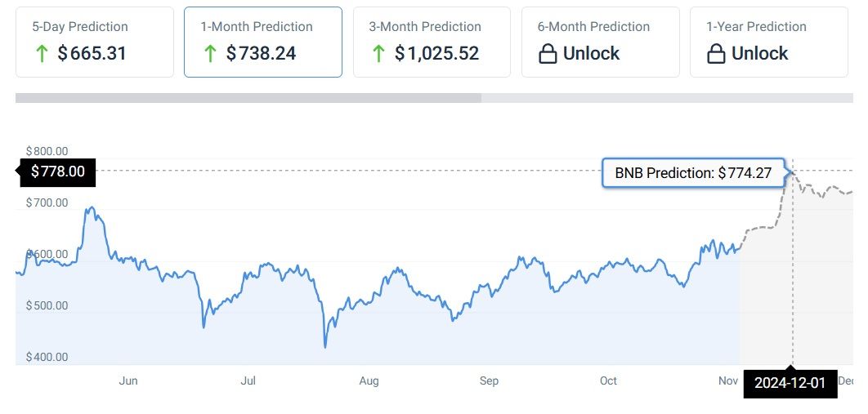Click the 1-Year Prediction lock icon

716,54
